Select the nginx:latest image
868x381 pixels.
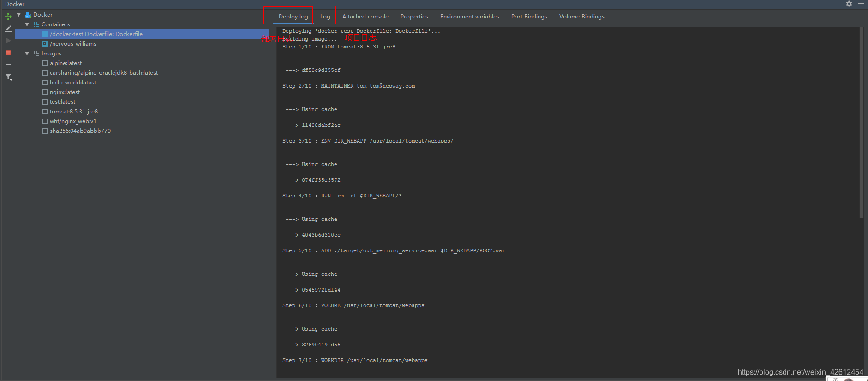pos(65,92)
